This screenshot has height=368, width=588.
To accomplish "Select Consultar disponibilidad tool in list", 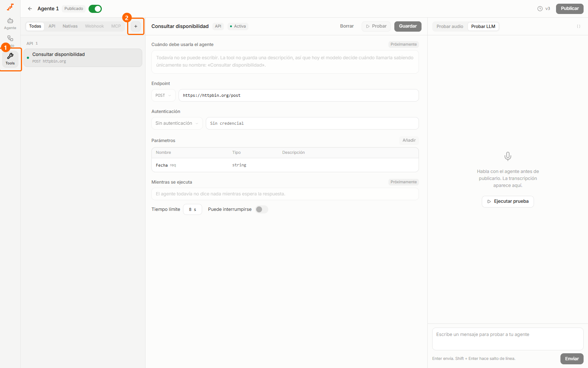I will tap(83, 58).
